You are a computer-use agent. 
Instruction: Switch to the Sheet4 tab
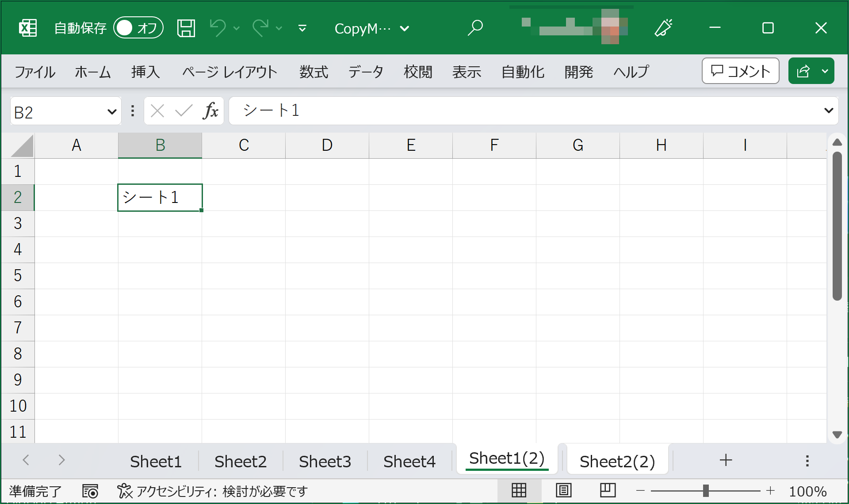click(x=409, y=462)
